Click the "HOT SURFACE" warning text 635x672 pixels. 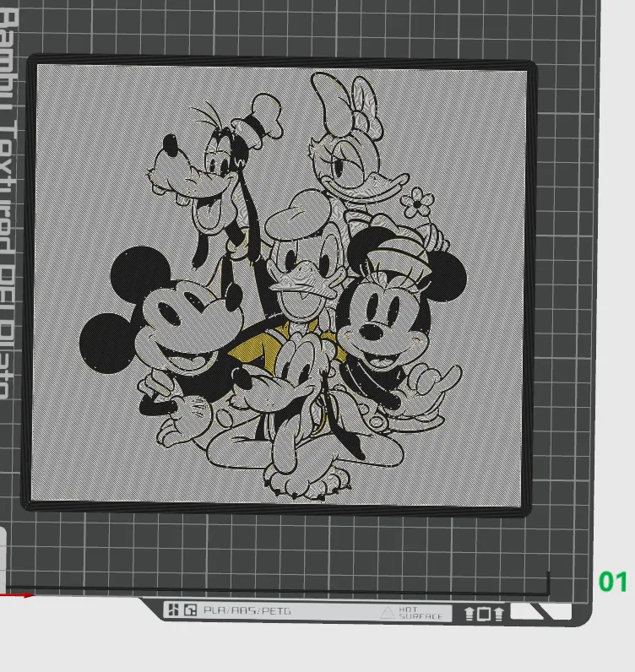pyautogui.click(x=421, y=613)
